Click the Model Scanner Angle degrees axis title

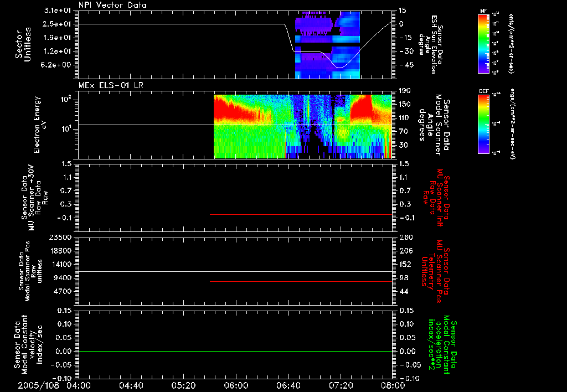tap(435, 125)
